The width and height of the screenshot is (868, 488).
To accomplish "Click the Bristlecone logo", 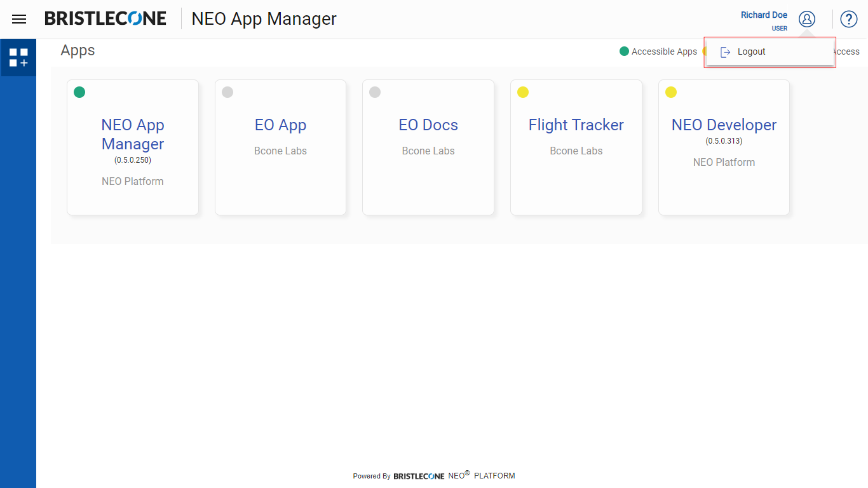I will pos(105,18).
